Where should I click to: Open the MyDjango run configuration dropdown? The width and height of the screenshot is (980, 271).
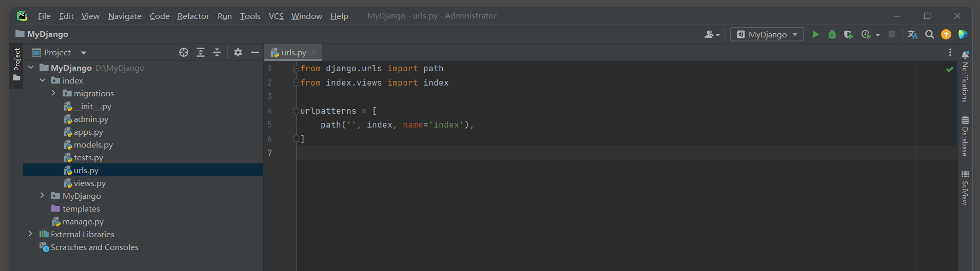pyautogui.click(x=767, y=34)
